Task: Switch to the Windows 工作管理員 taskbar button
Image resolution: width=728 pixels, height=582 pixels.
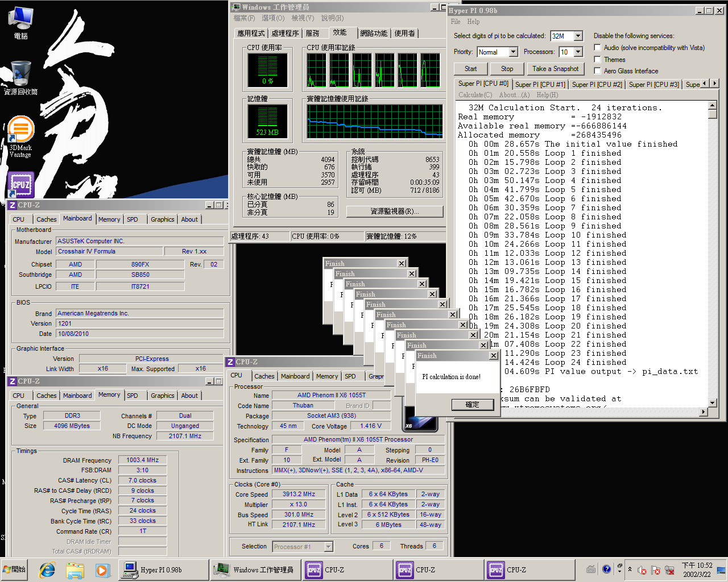Action: tap(255, 569)
